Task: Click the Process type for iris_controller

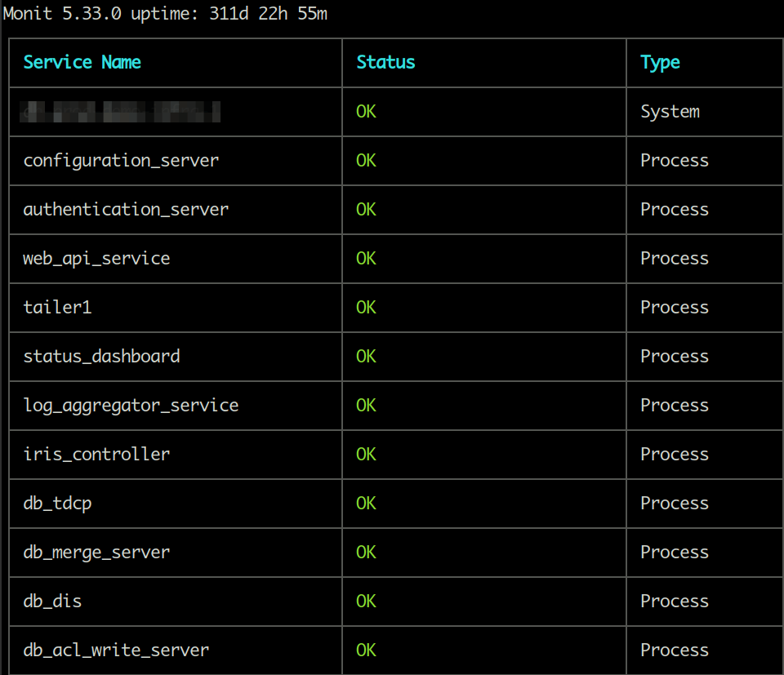Action: point(674,455)
